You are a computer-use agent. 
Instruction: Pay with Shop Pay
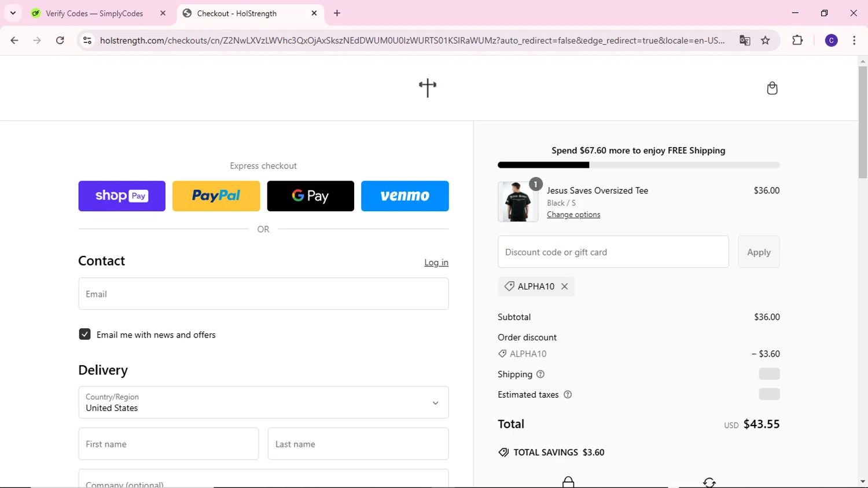coord(122,196)
